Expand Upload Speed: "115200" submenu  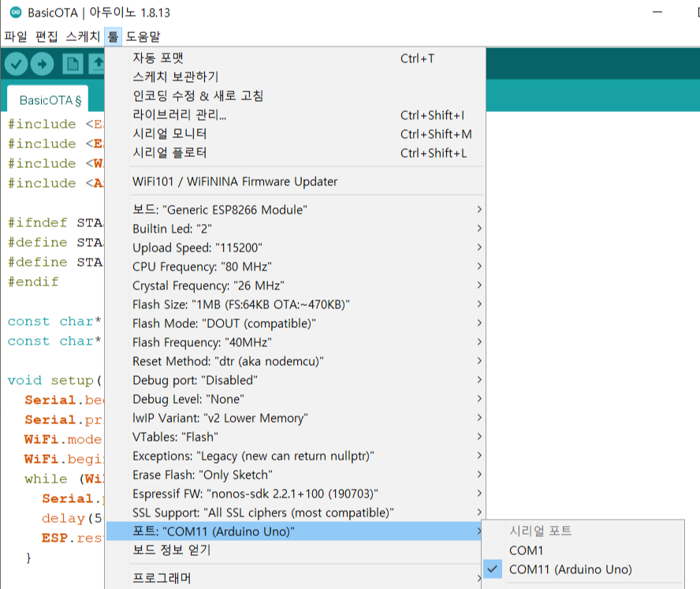tap(295, 248)
